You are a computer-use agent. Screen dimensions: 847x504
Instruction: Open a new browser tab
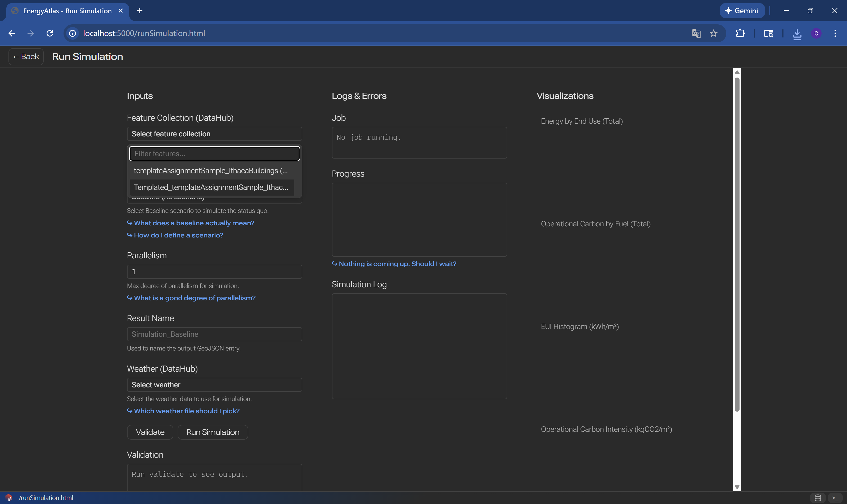click(x=139, y=11)
